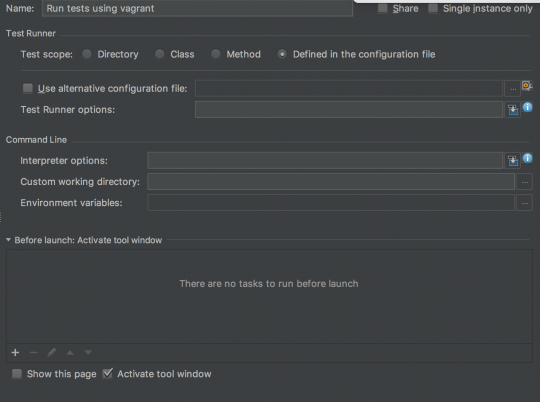Image resolution: width=540 pixels, height=402 pixels.
Task: Browse for custom working directory
Action: point(525,182)
